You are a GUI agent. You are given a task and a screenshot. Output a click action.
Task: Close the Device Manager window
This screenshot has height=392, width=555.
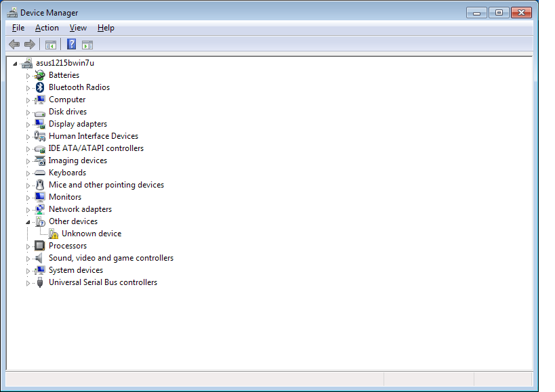pos(521,13)
